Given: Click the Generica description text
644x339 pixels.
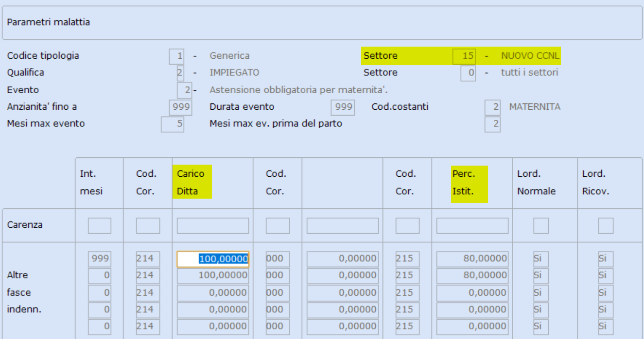Looking at the screenshot, I should (x=229, y=56).
